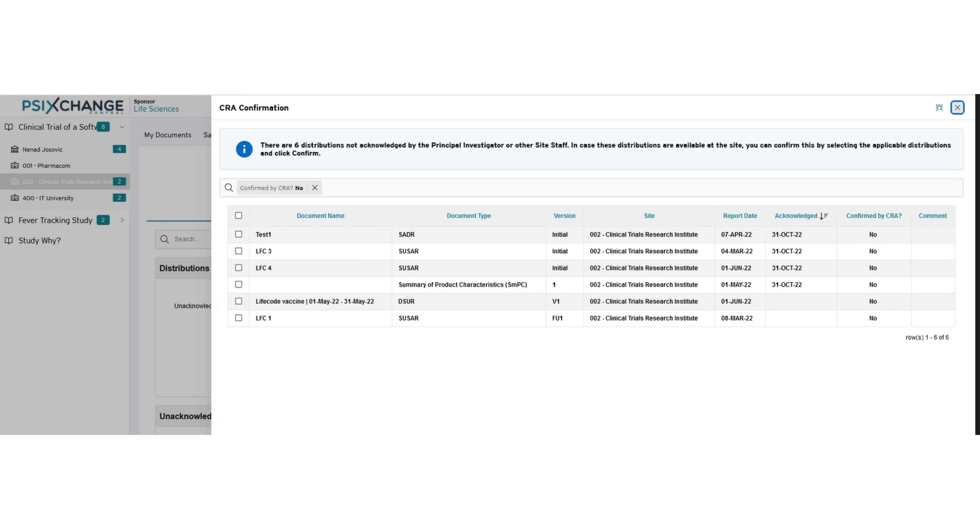The width and height of the screenshot is (980, 529).
Task: Click the Lifecode vaccine document name
Action: click(x=315, y=302)
